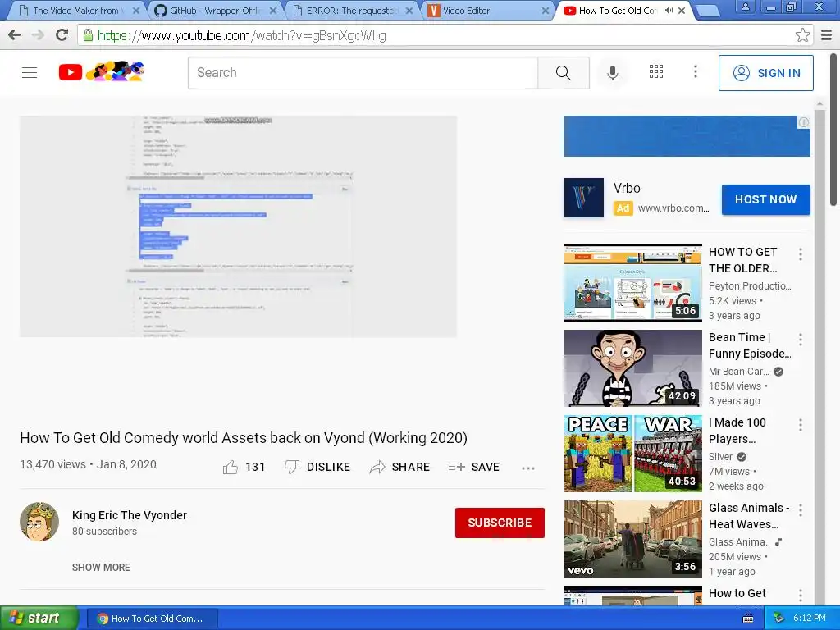The width and height of the screenshot is (840, 630).
Task: Open King Eric The Vyonder channel avatar
Action: point(39,522)
